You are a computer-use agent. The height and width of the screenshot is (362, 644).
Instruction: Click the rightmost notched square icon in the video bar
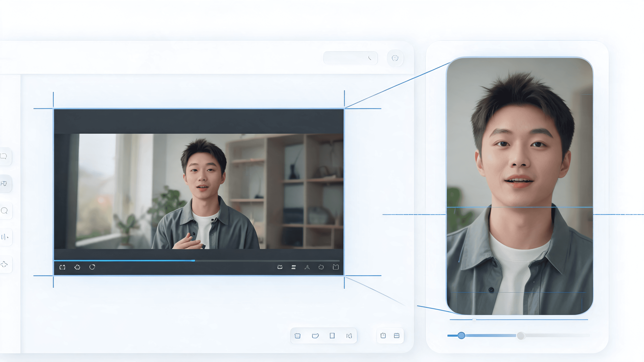(x=336, y=267)
